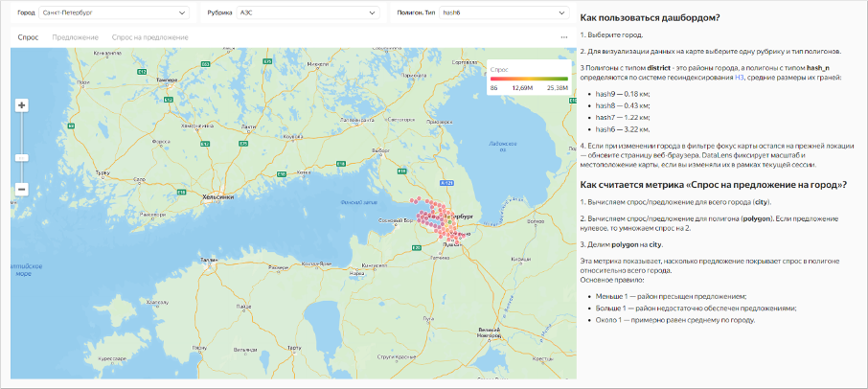
Task: Switch to the Предложение tab
Action: (75, 37)
